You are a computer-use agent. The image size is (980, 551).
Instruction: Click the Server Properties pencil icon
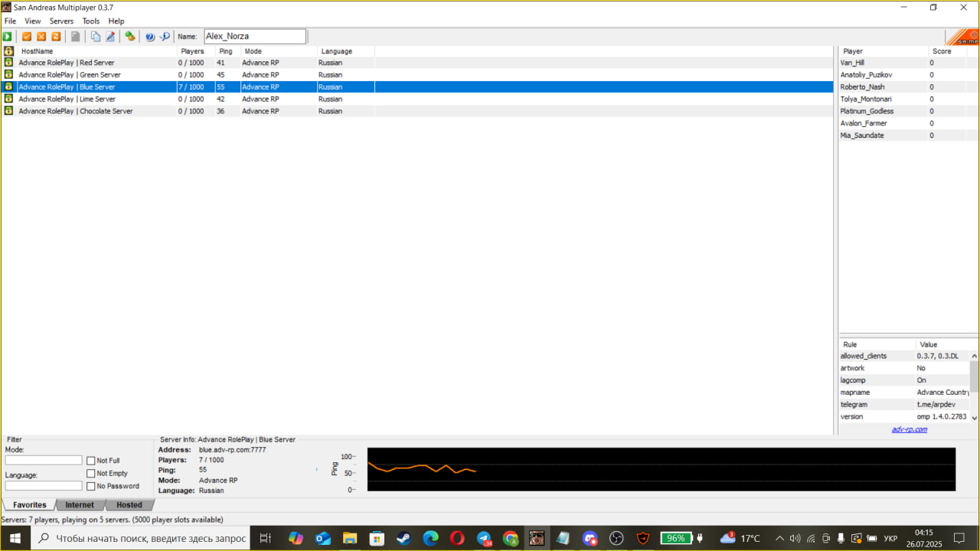coord(110,36)
